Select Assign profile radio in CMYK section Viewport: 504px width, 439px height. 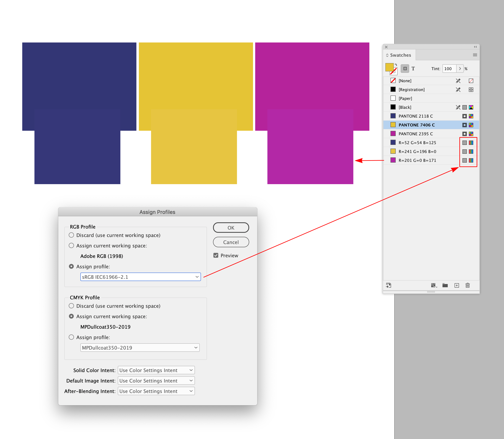coord(71,337)
